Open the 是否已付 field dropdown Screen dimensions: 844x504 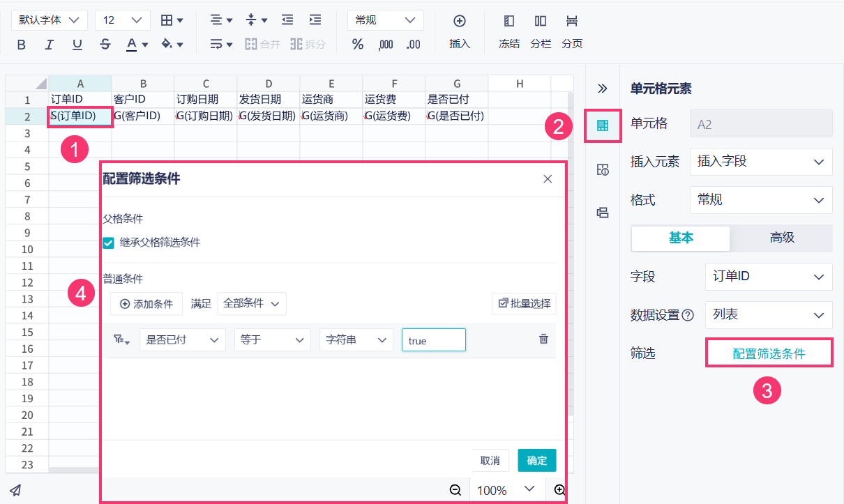183,339
